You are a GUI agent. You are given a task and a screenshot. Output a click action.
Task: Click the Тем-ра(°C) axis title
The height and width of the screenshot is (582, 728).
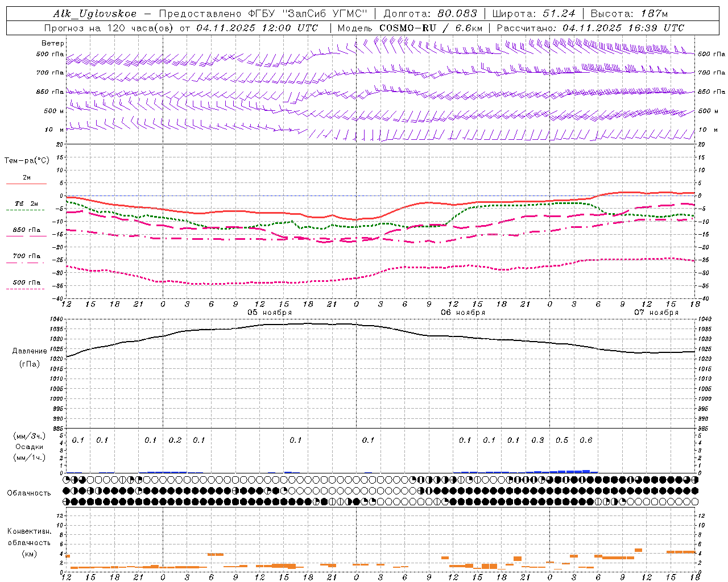[27, 160]
